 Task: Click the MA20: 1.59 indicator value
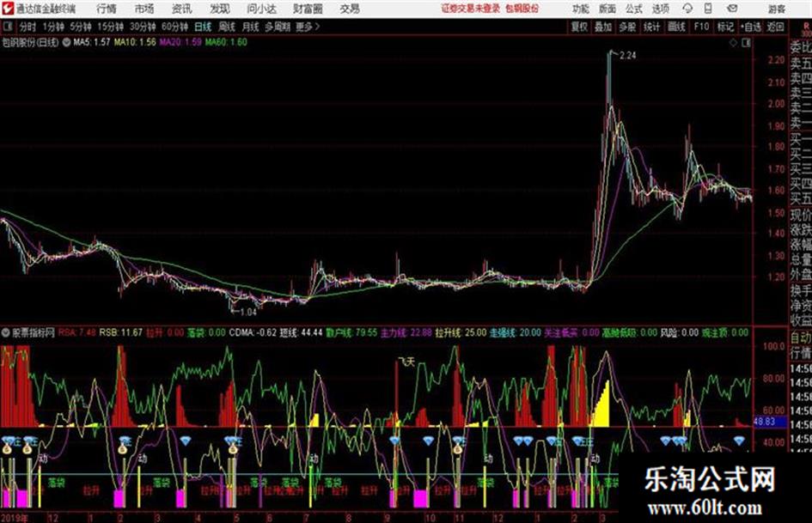(x=180, y=42)
